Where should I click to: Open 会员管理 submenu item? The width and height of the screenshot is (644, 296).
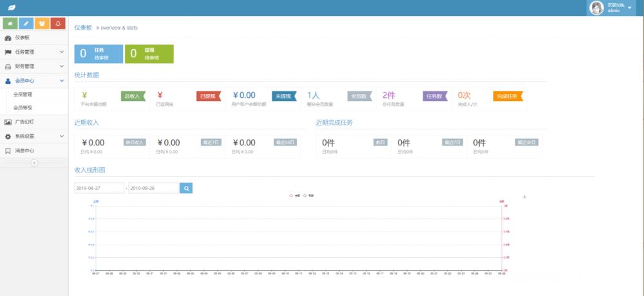tap(23, 94)
